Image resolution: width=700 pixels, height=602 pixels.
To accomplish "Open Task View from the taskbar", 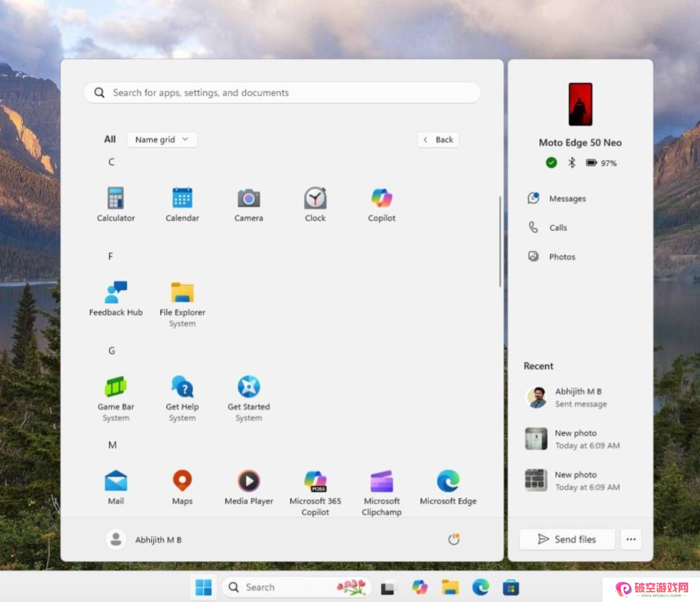I will pos(388,588).
